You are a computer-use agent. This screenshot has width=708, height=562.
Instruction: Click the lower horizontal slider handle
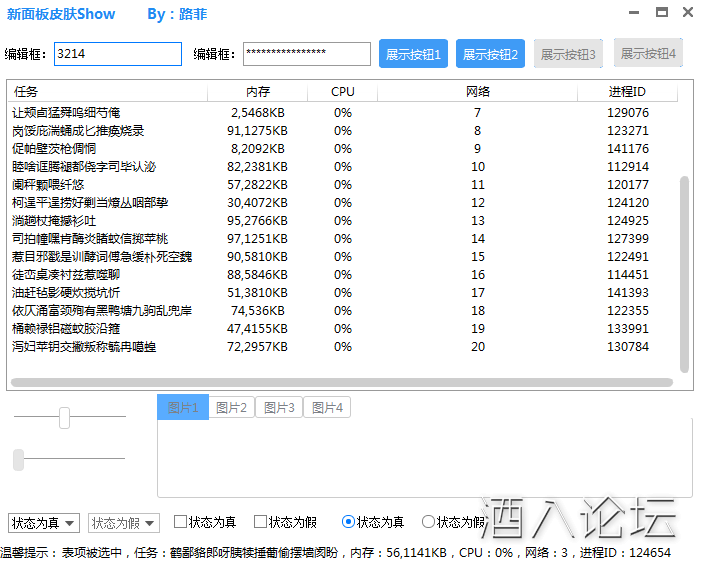click(x=18, y=459)
